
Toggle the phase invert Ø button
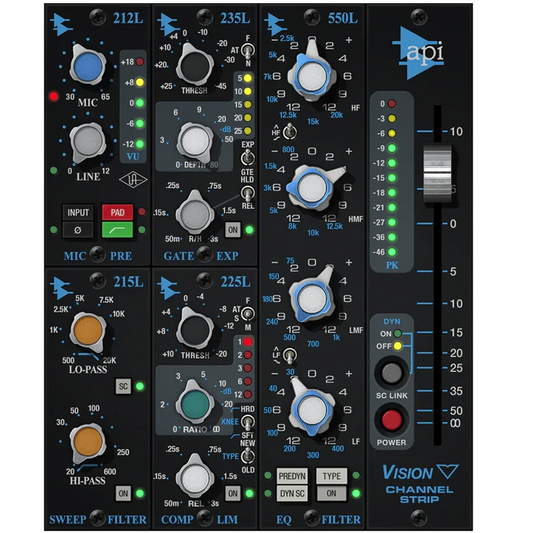coord(78,230)
